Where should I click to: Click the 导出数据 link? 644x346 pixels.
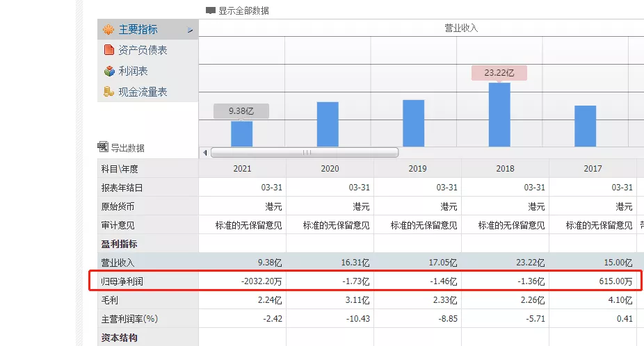(x=128, y=148)
